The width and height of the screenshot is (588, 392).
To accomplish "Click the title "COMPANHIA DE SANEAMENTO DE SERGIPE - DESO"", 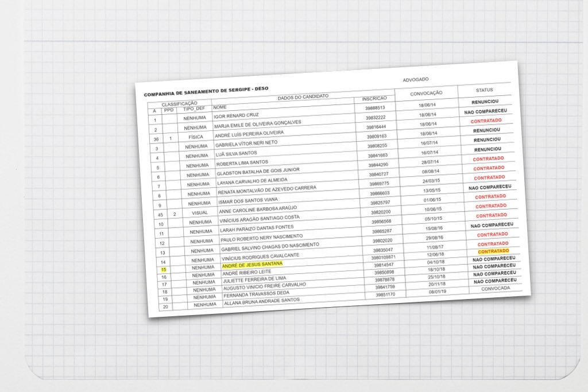I will (x=206, y=91).
